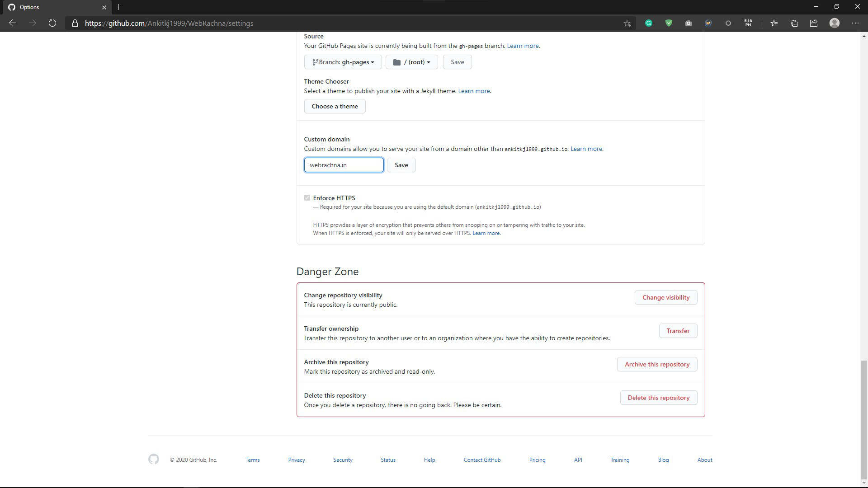This screenshot has height=488, width=868.
Task: Click the custom domain text field
Action: pyautogui.click(x=344, y=165)
